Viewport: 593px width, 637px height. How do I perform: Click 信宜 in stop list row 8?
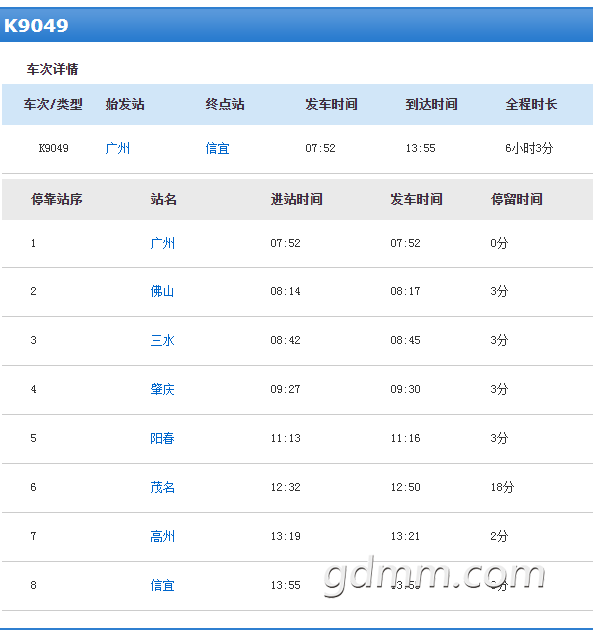162,585
